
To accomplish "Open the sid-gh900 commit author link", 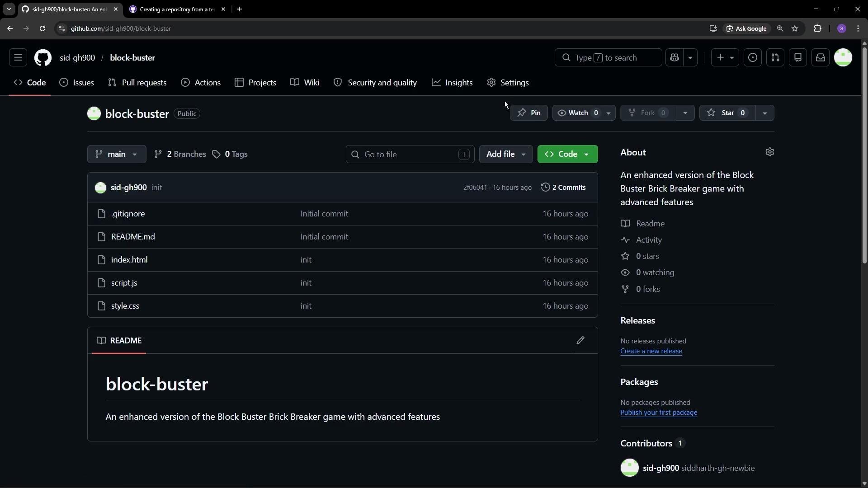I will (x=128, y=188).
